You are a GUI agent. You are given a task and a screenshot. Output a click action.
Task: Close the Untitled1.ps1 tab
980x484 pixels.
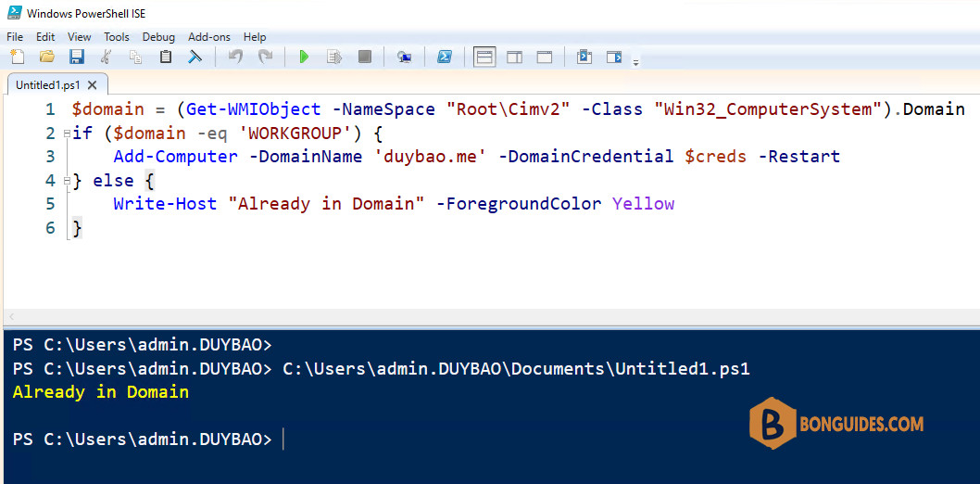[x=92, y=85]
